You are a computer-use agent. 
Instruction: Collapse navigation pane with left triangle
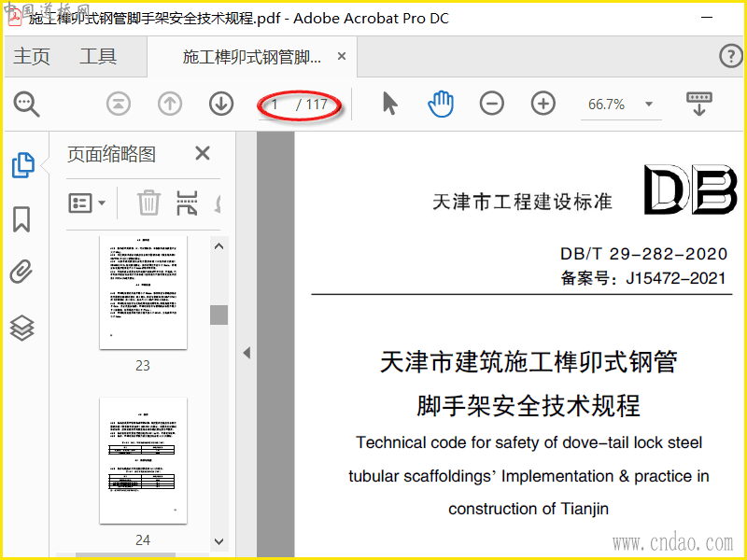coord(247,353)
